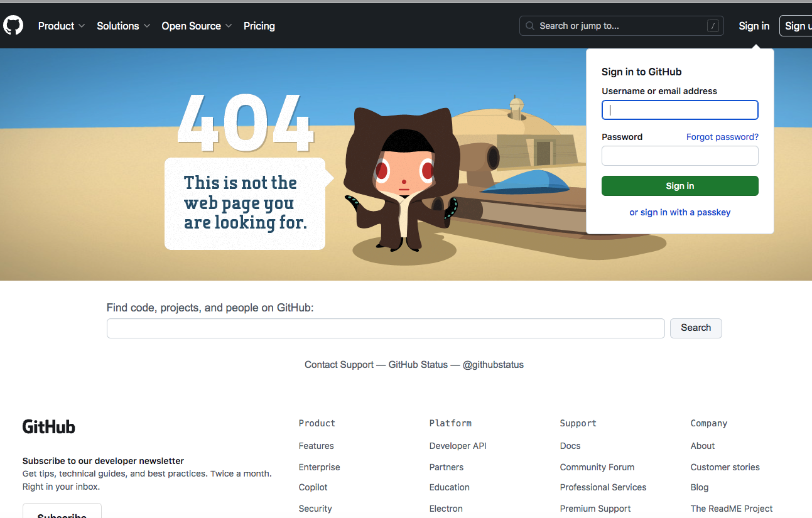Open the Community Forum footer link
Viewport: 812px width, 518px height.
point(597,467)
